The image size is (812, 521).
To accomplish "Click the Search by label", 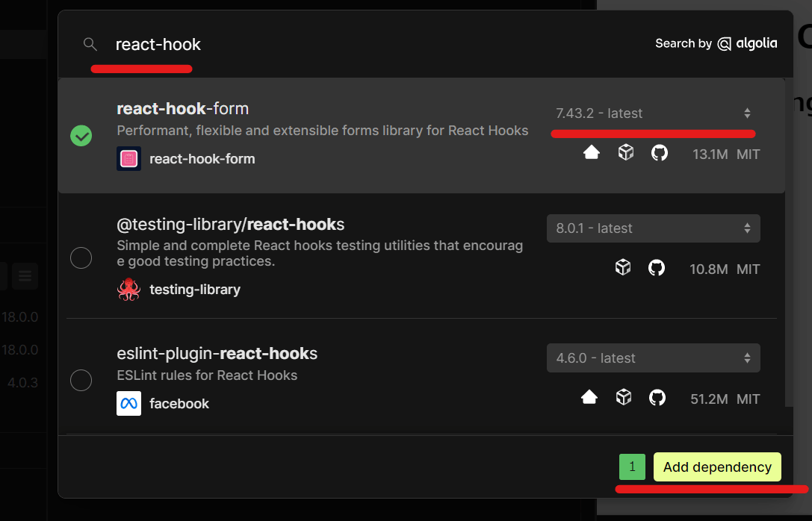I will tap(684, 43).
